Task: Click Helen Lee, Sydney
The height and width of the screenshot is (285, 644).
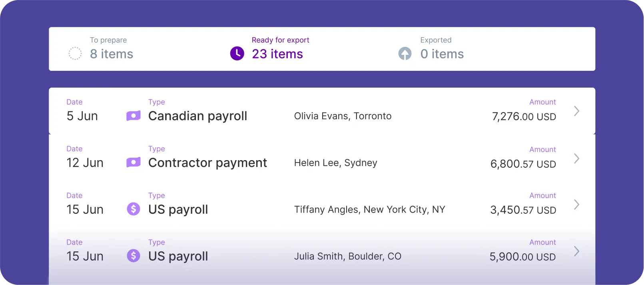Action: coord(335,163)
